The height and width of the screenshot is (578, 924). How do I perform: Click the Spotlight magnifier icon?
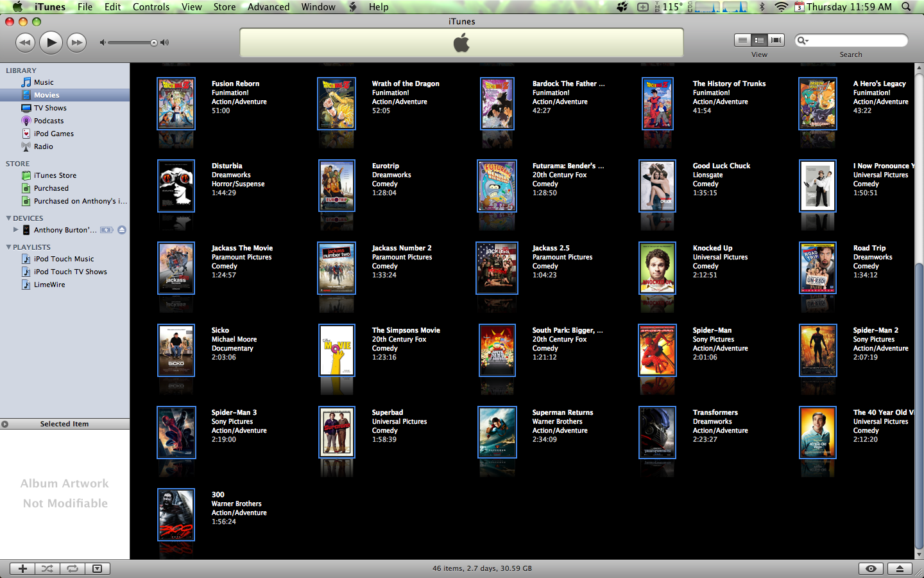[906, 7]
